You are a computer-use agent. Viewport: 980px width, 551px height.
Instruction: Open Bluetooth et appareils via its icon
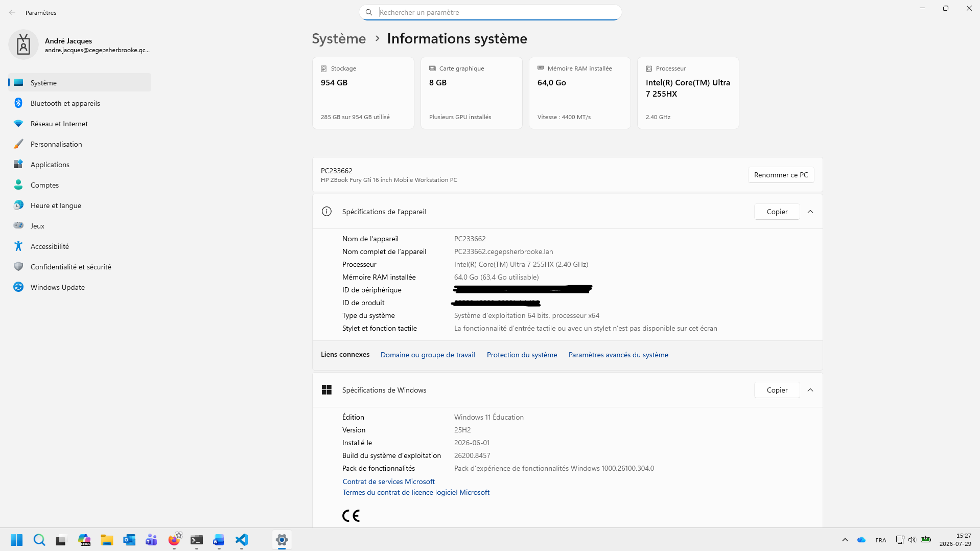click(18, 103)
